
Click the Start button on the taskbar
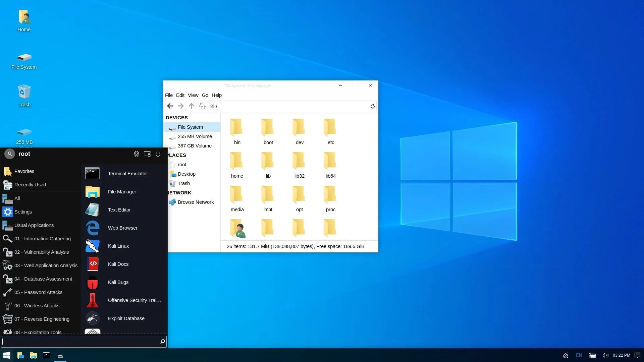tap(7, 355)
